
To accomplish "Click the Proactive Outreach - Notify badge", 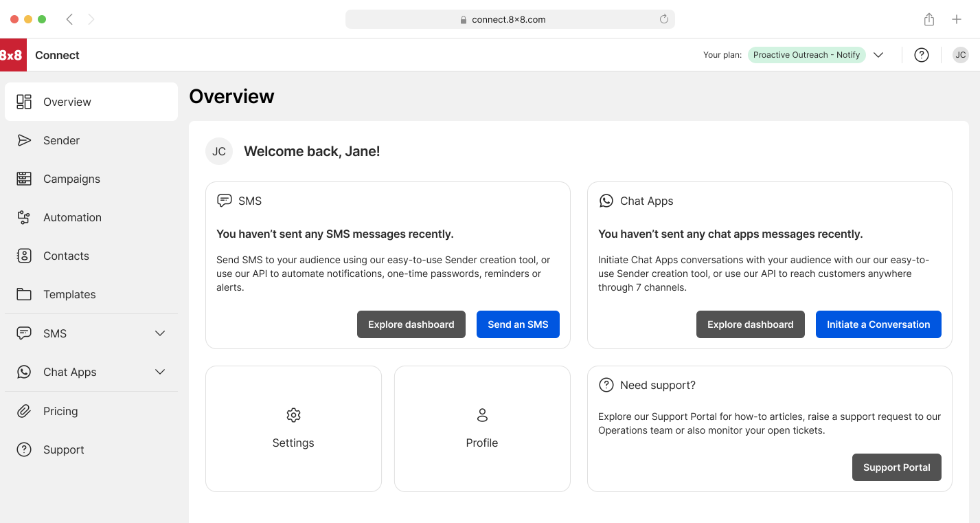I will 806,55.
